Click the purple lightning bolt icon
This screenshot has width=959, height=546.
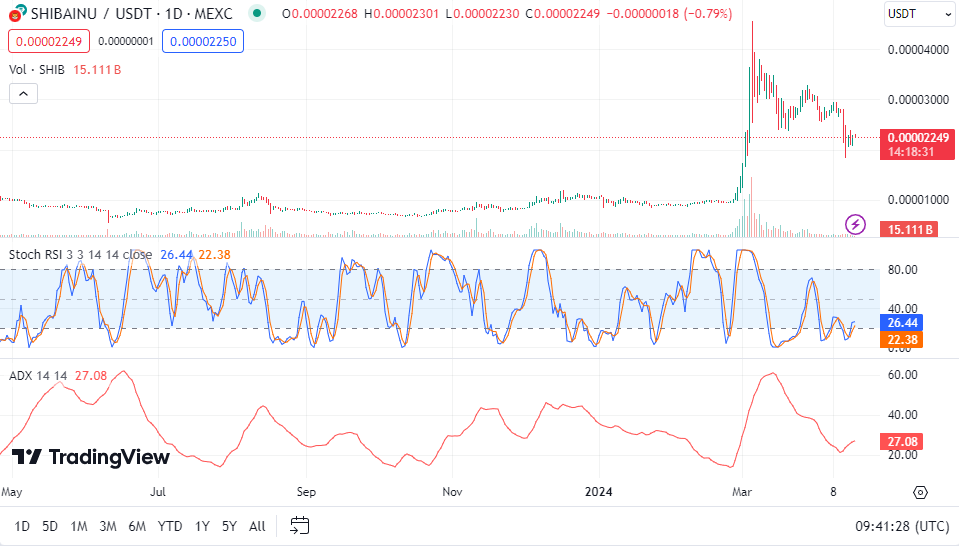click(x=855, y=224)
